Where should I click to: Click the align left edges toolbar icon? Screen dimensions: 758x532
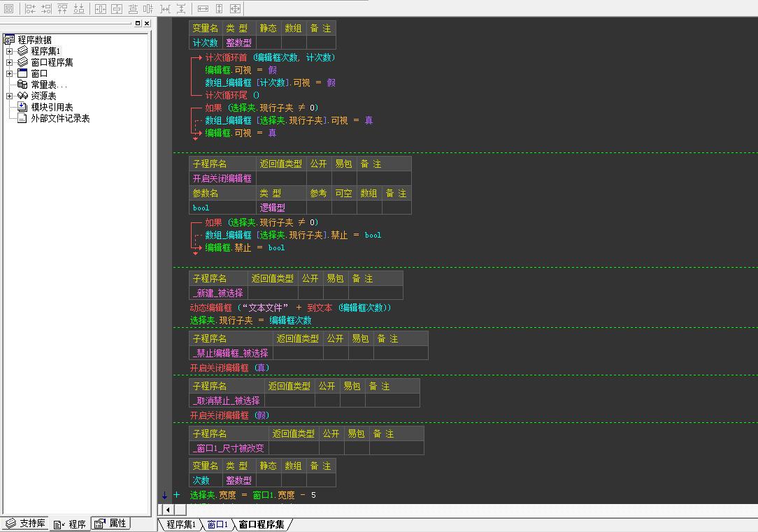click(x=31, y=8)
